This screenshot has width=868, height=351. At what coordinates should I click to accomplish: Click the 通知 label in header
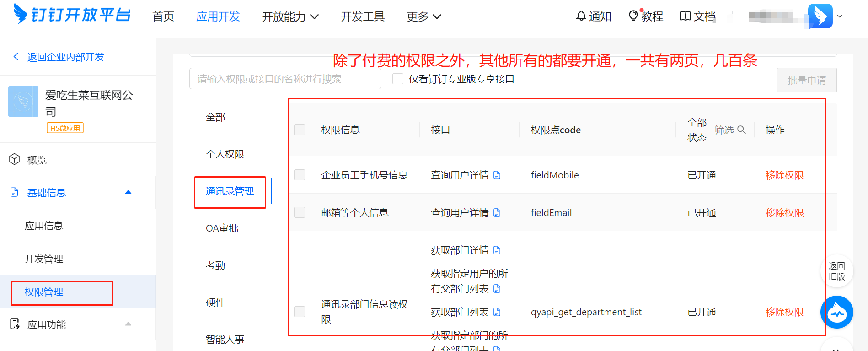pos(600,16)
